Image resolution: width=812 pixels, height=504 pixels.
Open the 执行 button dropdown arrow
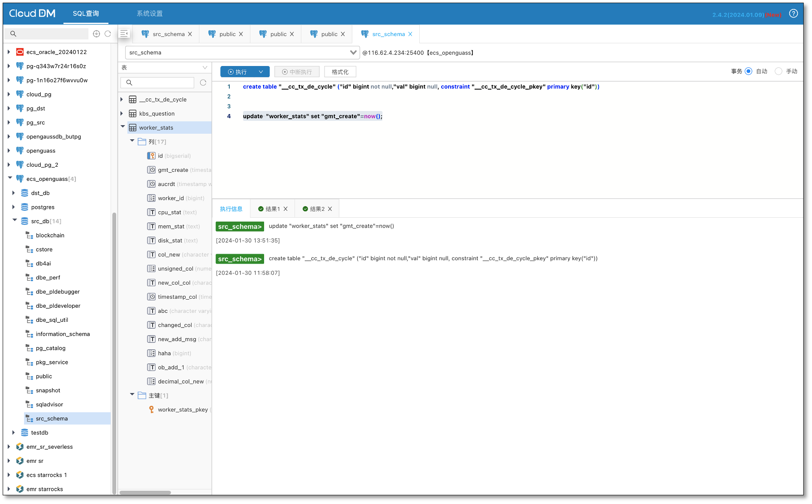coord(261,72)
